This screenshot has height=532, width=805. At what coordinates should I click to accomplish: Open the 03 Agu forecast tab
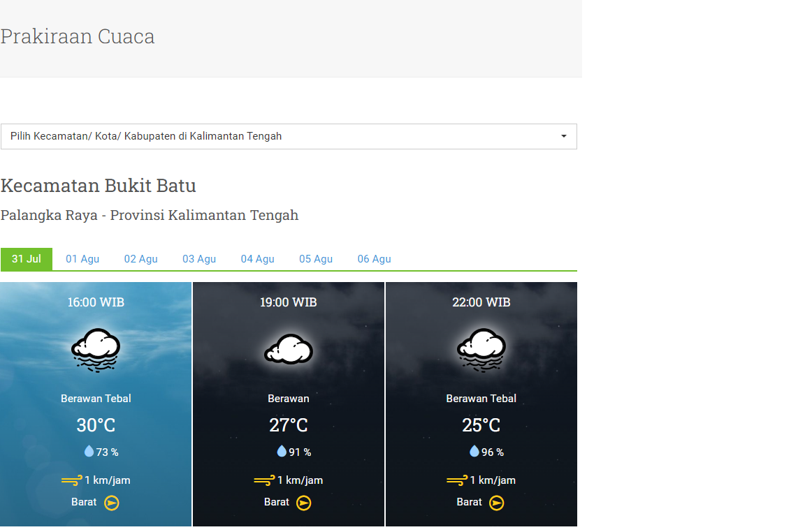(x=199, y=259)
